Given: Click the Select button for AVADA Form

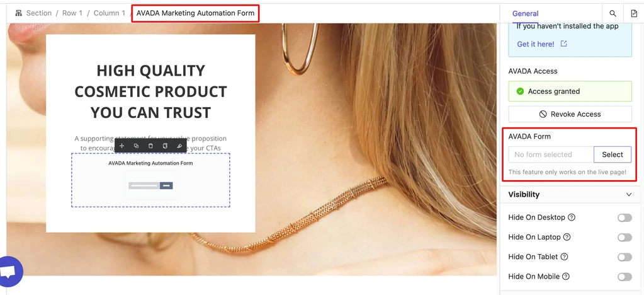Looking at the screenshot, I should pos(613,154).
